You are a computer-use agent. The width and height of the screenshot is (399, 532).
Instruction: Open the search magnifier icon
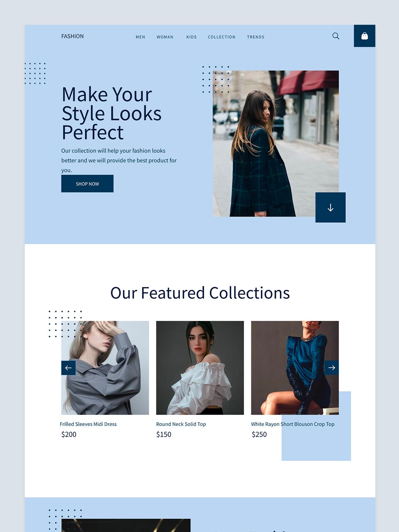click(x=336, y=36)
